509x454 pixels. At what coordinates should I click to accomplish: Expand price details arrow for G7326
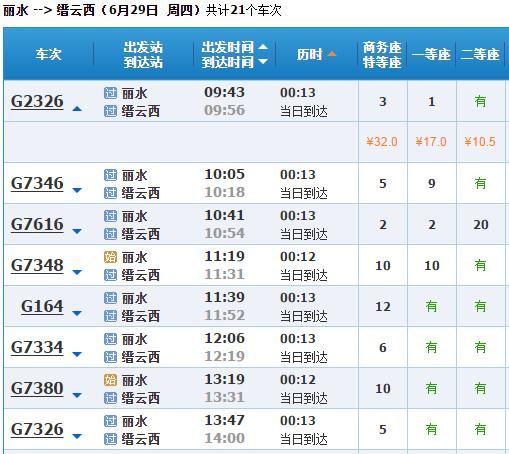(77, 436)
